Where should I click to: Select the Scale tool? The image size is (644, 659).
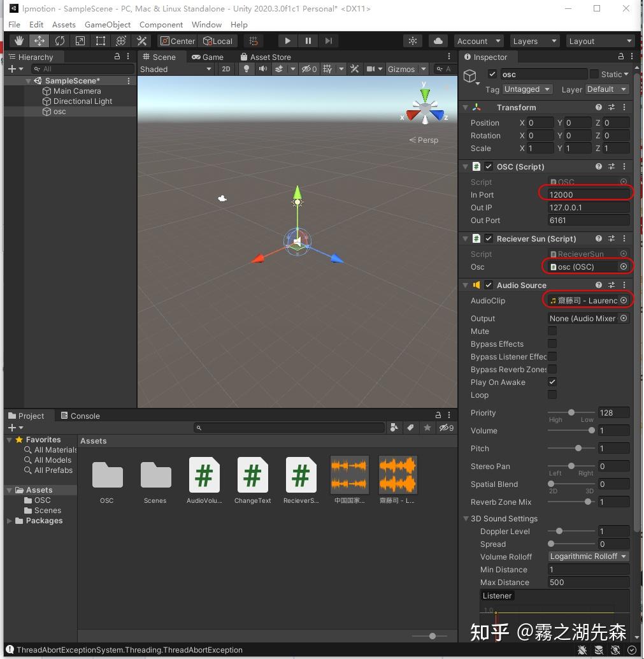pos(80,40)
